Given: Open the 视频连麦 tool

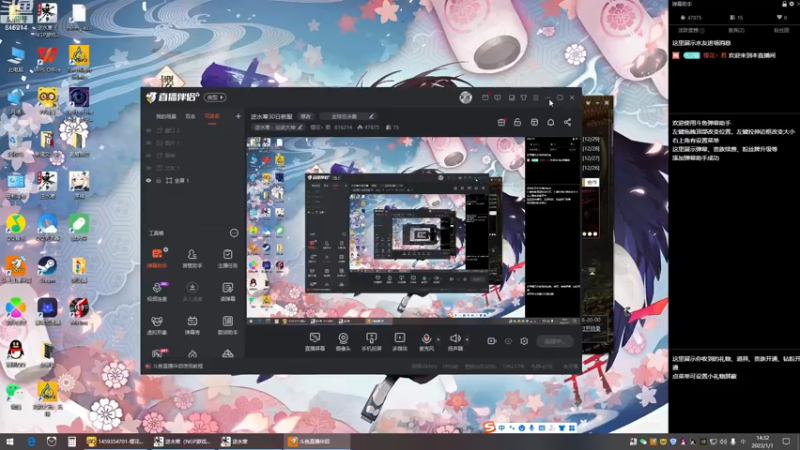Looking at the screenshot, I should coord(157,291).
